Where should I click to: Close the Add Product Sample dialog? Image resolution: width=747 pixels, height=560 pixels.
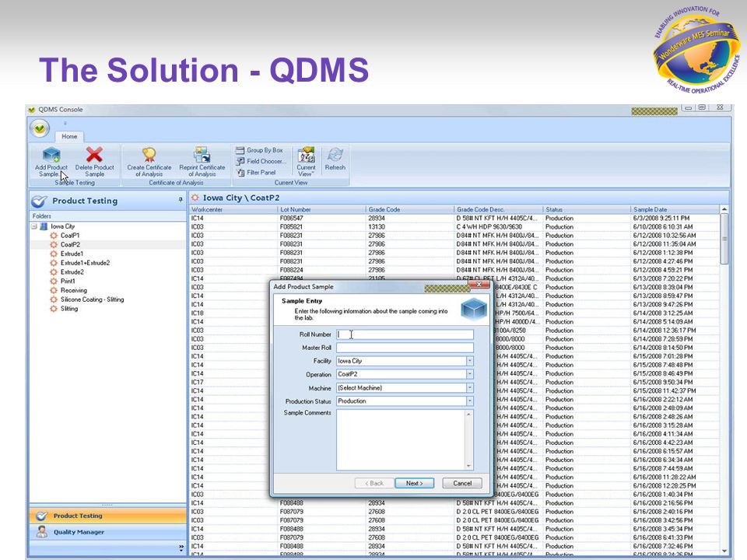click(x=479, y=285)
